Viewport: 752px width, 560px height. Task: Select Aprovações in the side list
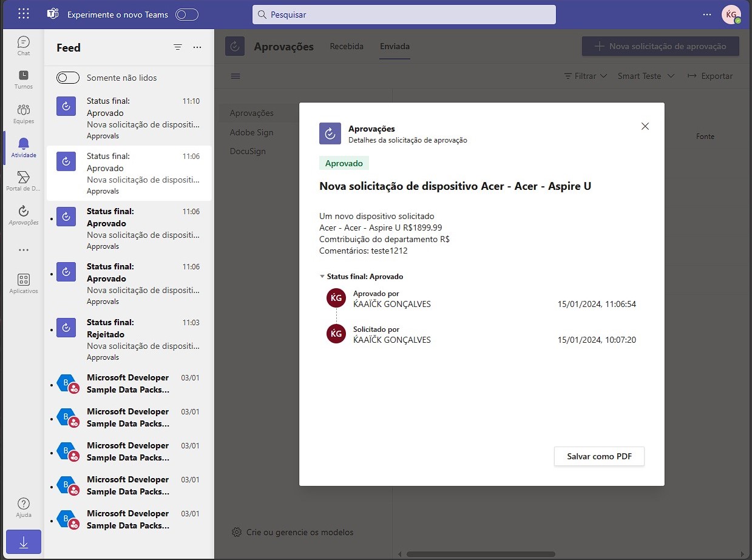[252, 113]
